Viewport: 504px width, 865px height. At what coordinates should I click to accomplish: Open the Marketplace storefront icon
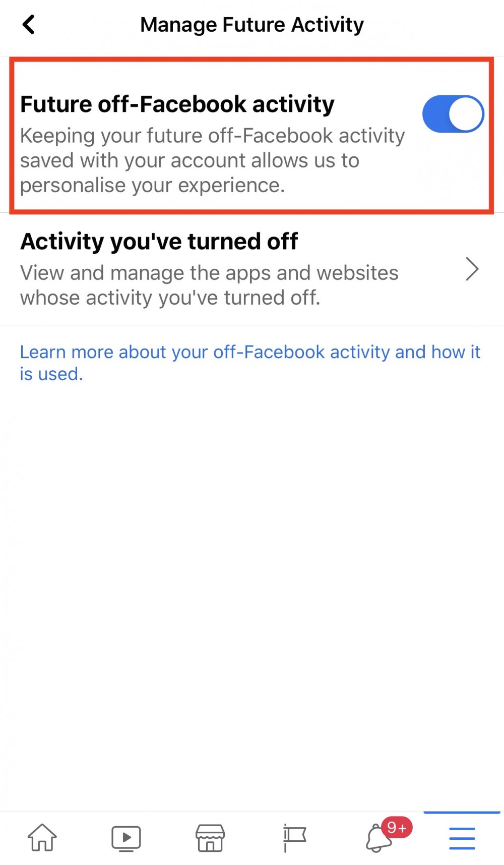coord(210,838)
